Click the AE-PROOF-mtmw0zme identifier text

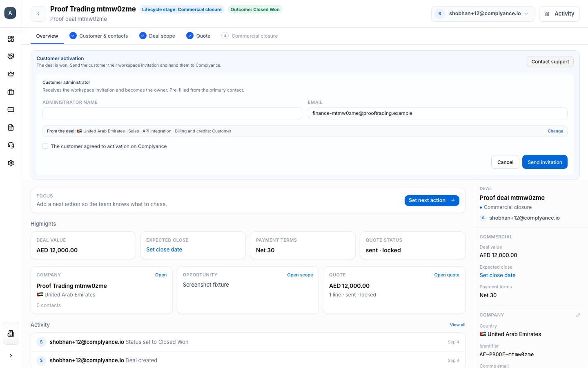point(506,355)
